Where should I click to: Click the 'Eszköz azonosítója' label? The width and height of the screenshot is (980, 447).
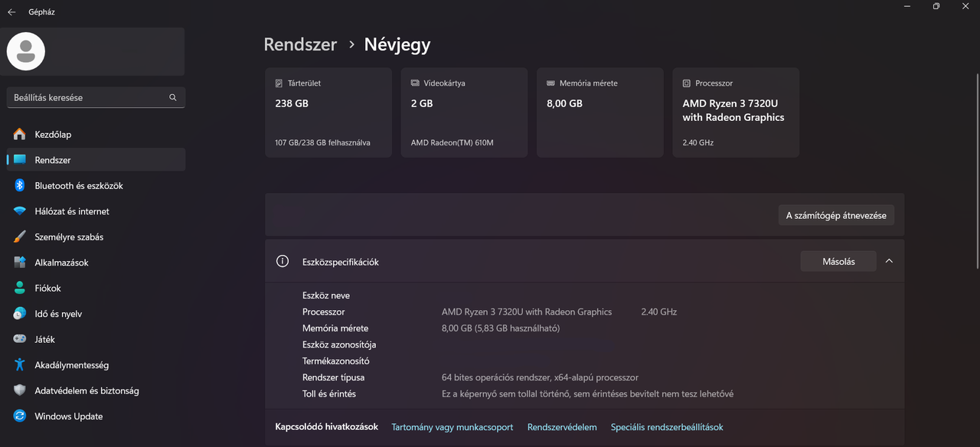(x=339, y=344)
